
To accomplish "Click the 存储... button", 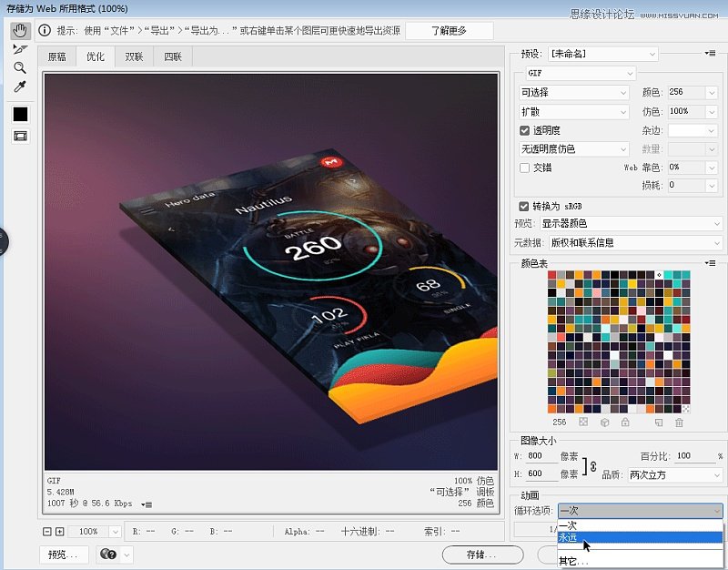I will coord(482,555).
